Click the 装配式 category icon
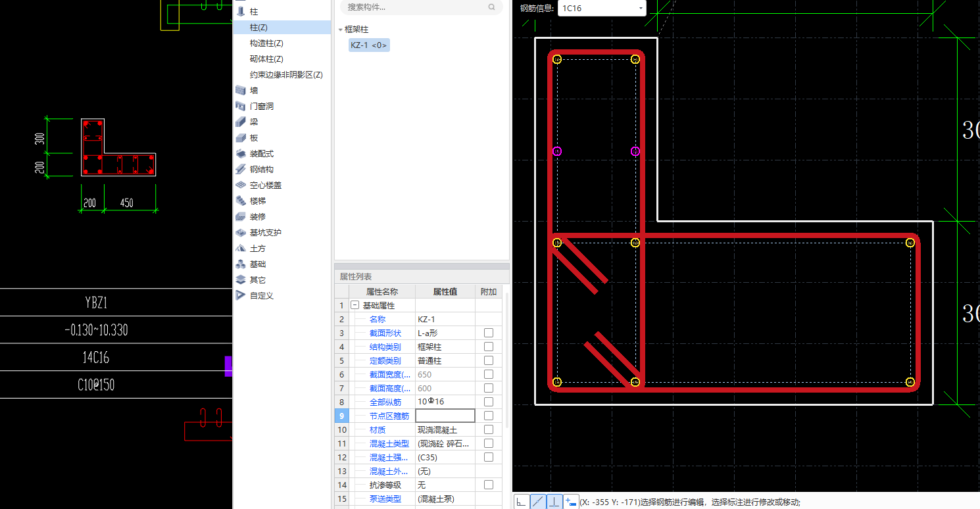Viewport: 980px width, 509px height. coord(240,153)
